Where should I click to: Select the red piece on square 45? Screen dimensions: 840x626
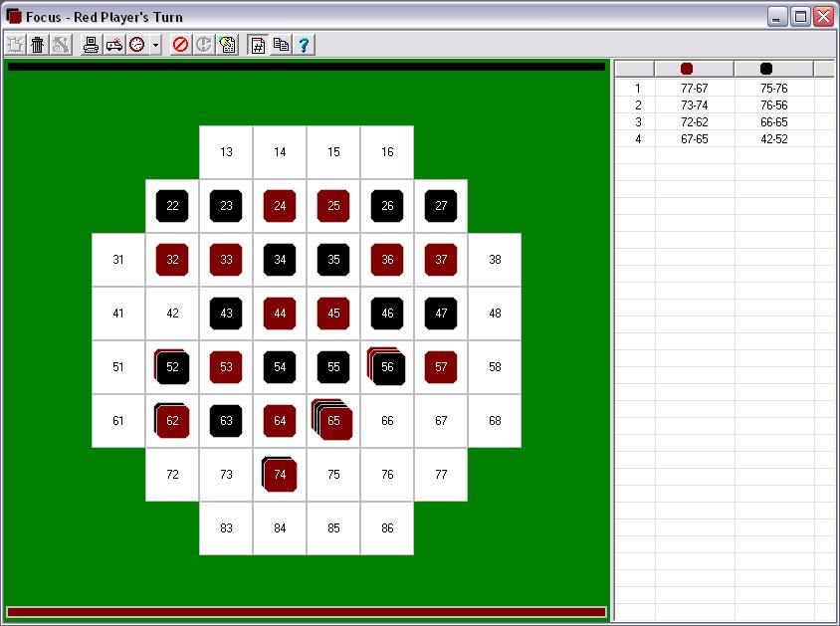tap(333, 313)
